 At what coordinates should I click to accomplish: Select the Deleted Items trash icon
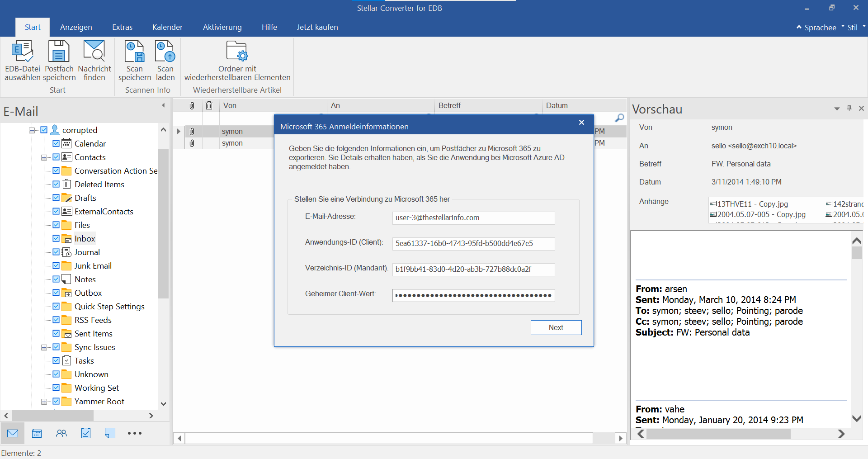[66, 184]
